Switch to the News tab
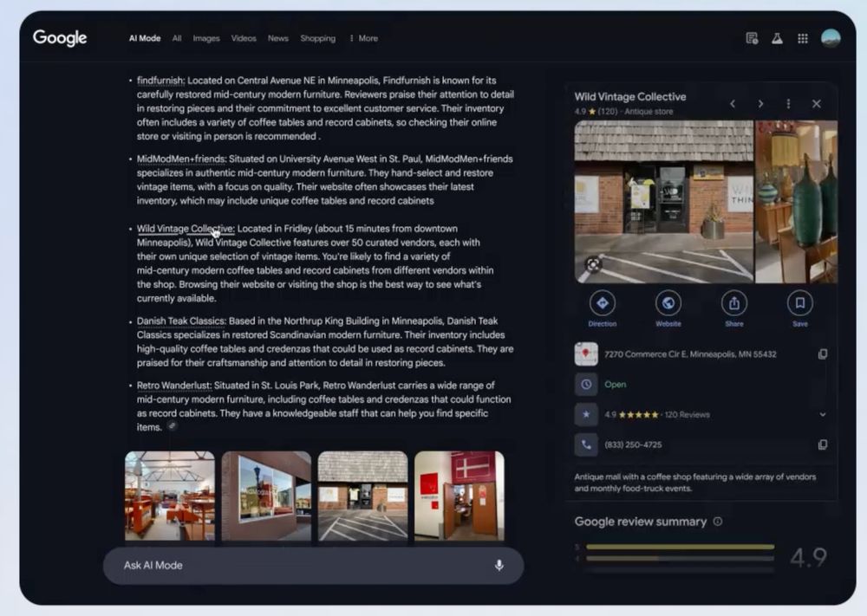 [x=278, y=38]
